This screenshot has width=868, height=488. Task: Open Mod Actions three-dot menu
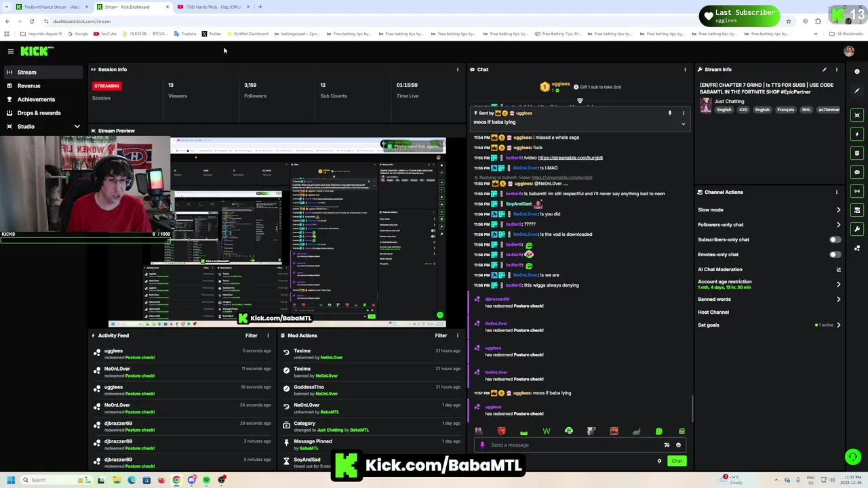[457, 335]
